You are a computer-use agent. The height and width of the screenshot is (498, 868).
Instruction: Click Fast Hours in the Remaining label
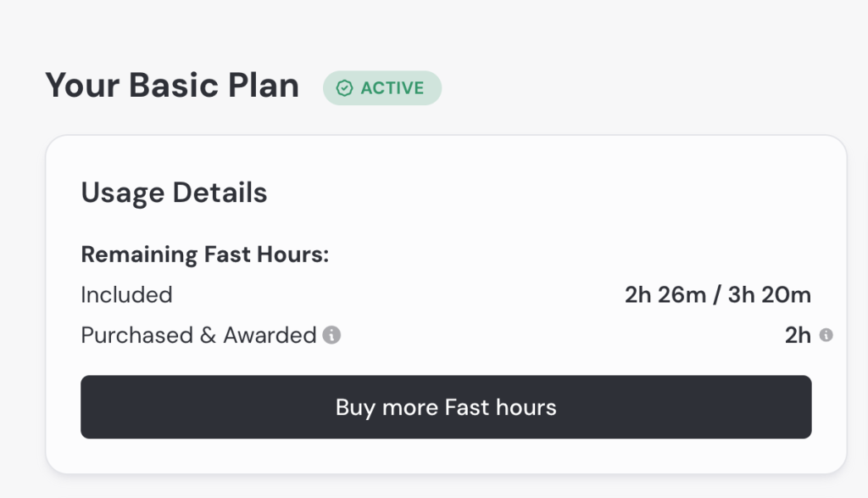point(266,255)
